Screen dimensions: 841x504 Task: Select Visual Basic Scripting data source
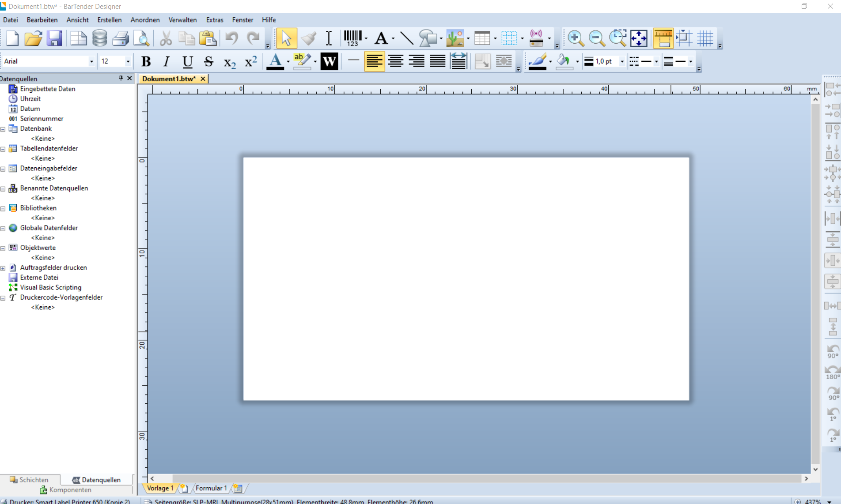point(50,287)
